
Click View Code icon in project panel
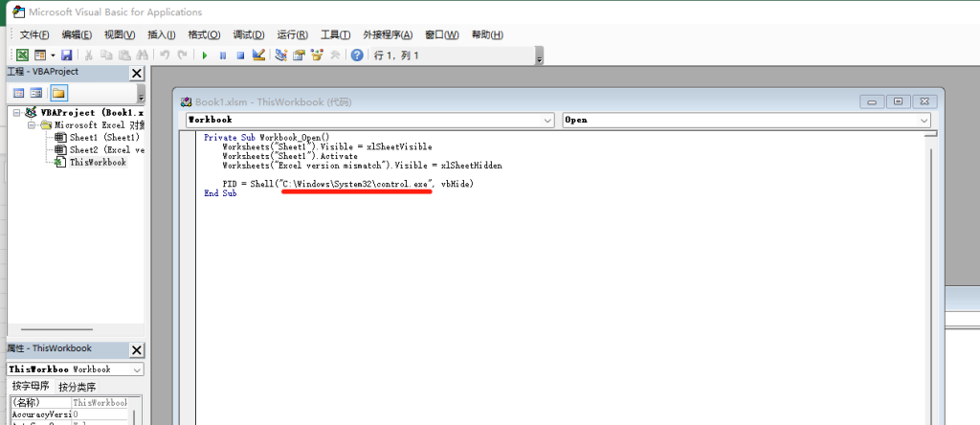point(19,93)
